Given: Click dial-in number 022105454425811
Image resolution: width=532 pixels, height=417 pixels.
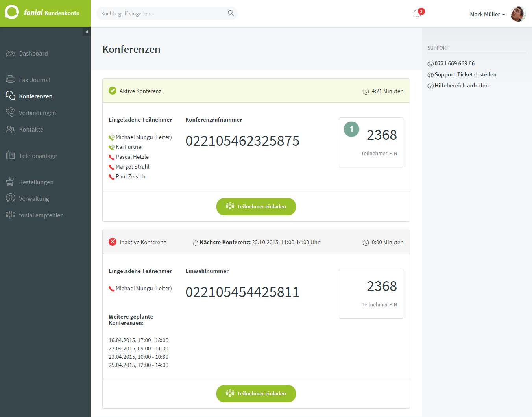Looking at the screenshot, I should 242,292.
